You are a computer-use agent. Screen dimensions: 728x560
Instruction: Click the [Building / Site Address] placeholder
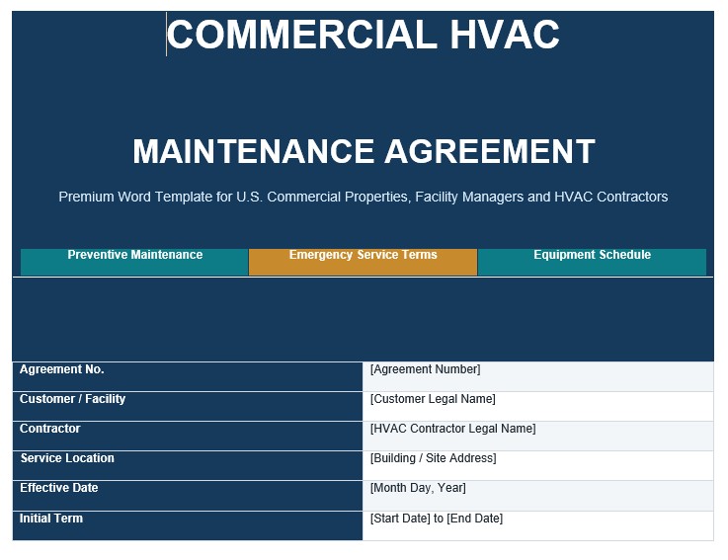tap(434, 458)
